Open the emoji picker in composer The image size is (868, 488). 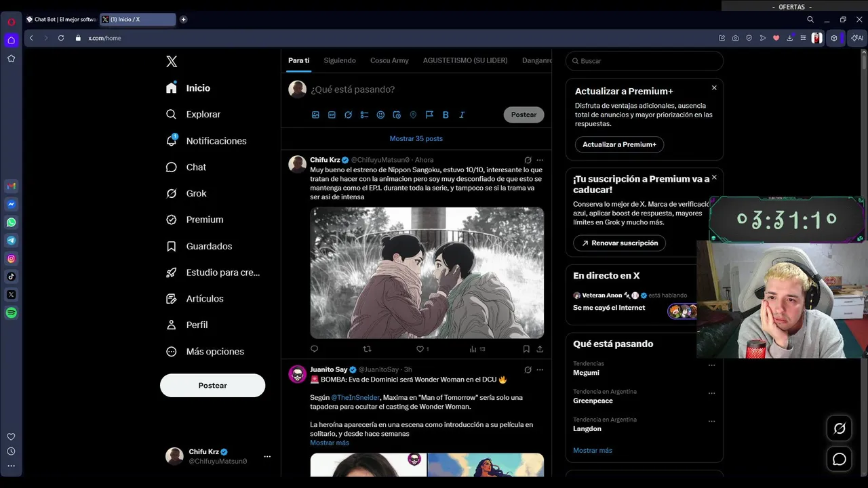point(380,115)
